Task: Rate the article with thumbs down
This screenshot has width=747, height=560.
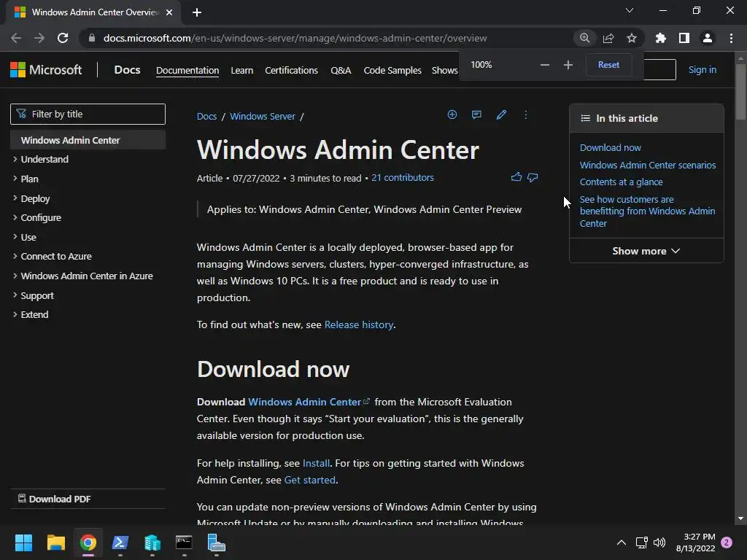Action: pyautogui.click(x=533, y=177)
